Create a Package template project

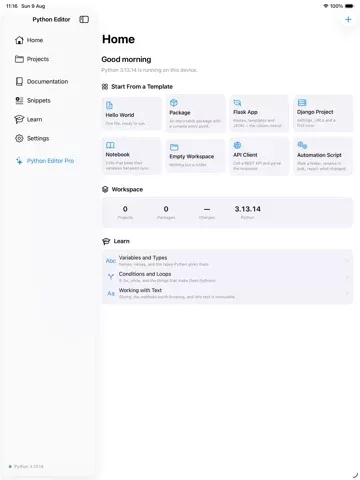196,114
